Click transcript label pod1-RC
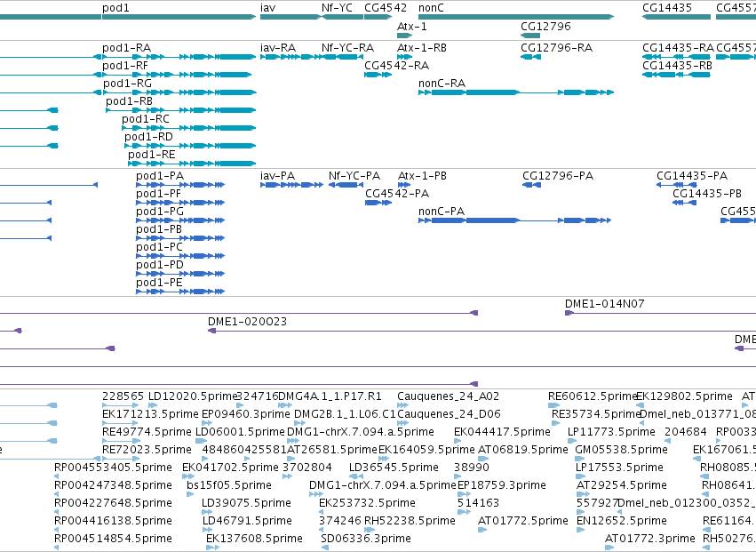This screenshot has height=552, width=756. 146,119
